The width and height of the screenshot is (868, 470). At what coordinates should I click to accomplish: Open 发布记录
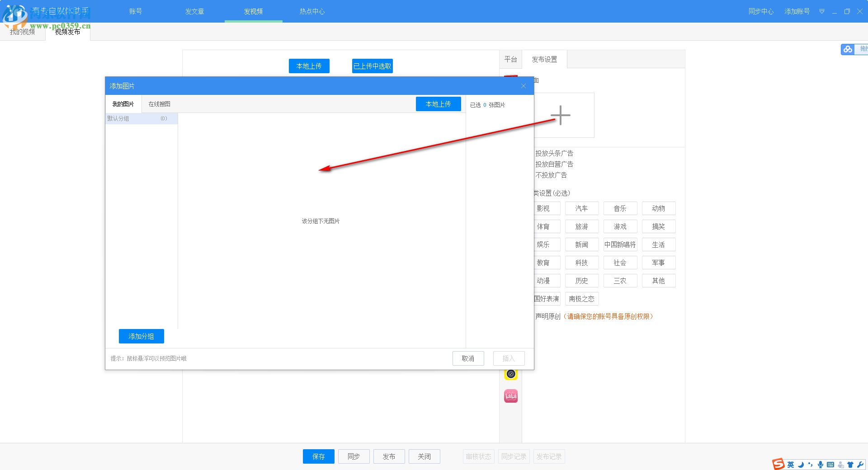click(x=549, y=456)
